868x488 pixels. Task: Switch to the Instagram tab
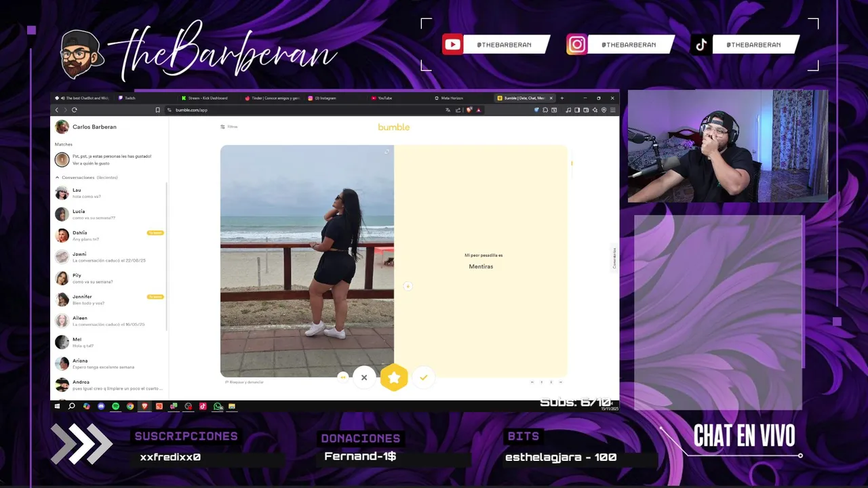click(x=335, y=98)
